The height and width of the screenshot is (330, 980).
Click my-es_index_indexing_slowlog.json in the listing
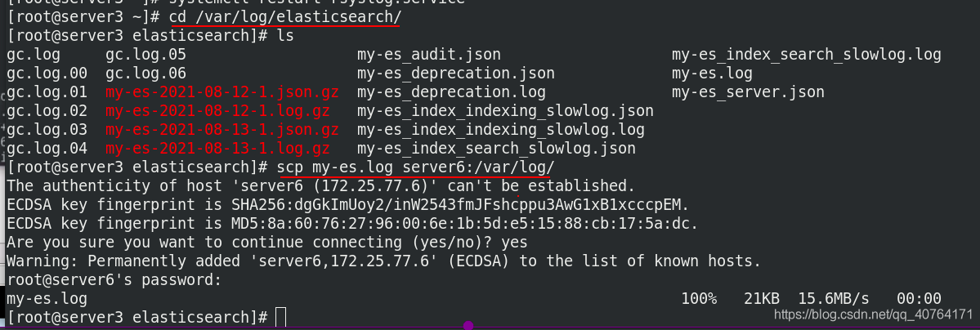505,111
